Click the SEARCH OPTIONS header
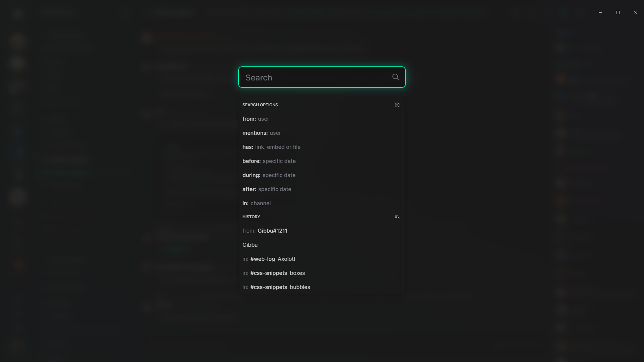The width and height of the screenshot is (644, 362). 260,105
